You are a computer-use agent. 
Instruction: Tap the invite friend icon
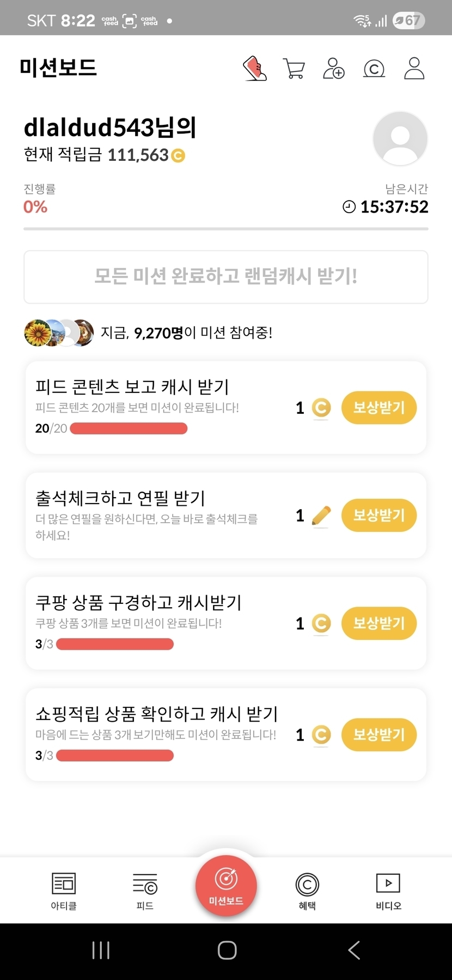(334, 69)
